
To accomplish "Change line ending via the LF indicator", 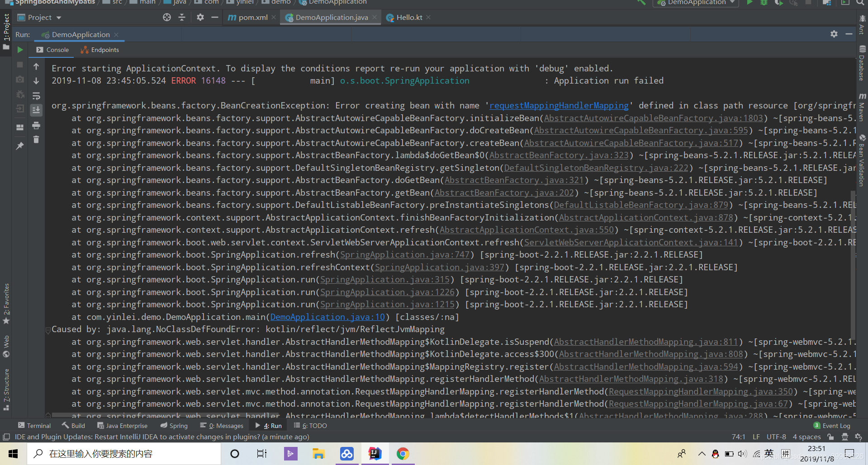I will coord(756,437).
